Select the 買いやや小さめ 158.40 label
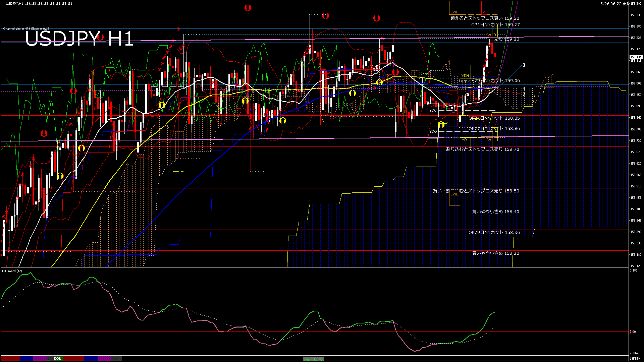This screenshot has width=644, height=362. [x=496, y=212]
